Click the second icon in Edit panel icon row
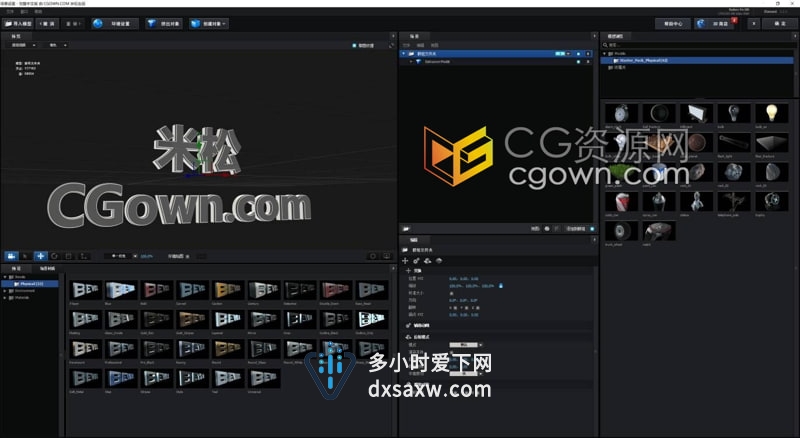This screenshot has height=438, width=800. click(x=416, y=260)
